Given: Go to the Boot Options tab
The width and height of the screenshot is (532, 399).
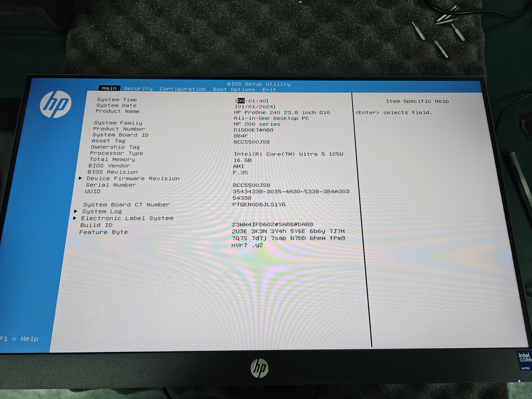Looking at the screenshot, I should tap(234, 90).
